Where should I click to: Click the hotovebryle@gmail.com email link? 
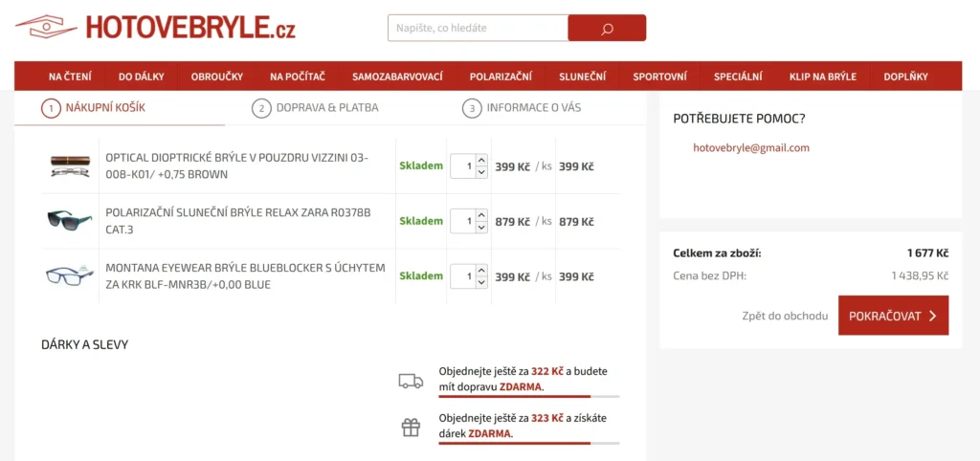(751, 148)
